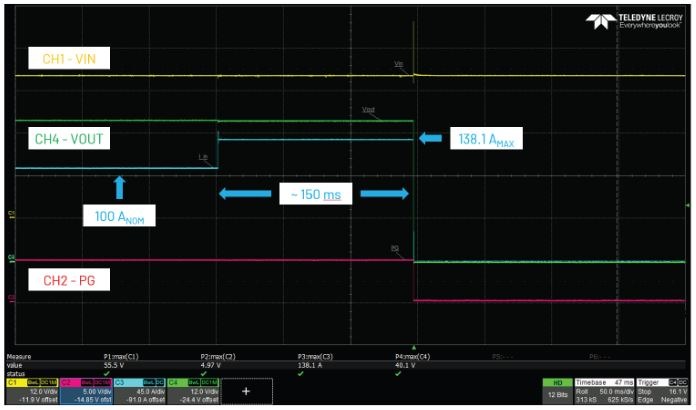Open the C2 channel descriptor box

click(x=86, y=391)
